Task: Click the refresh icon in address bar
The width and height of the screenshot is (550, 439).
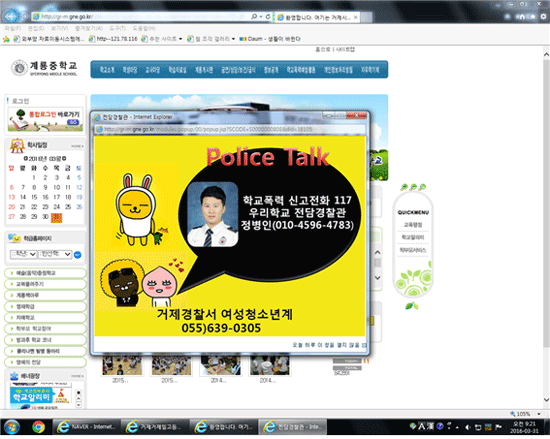Action: click(x=268, y=16)
